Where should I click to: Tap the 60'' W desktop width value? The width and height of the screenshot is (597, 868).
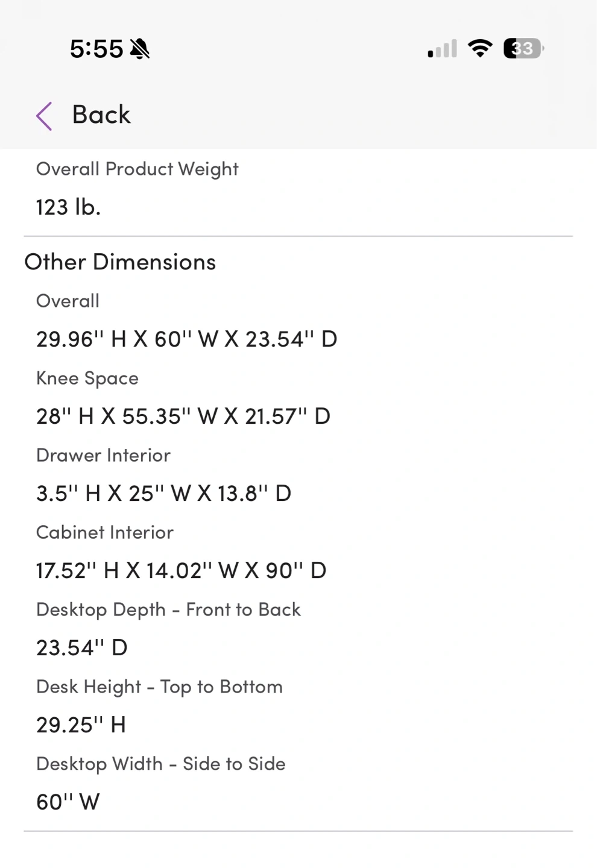(x=68, y=802)
